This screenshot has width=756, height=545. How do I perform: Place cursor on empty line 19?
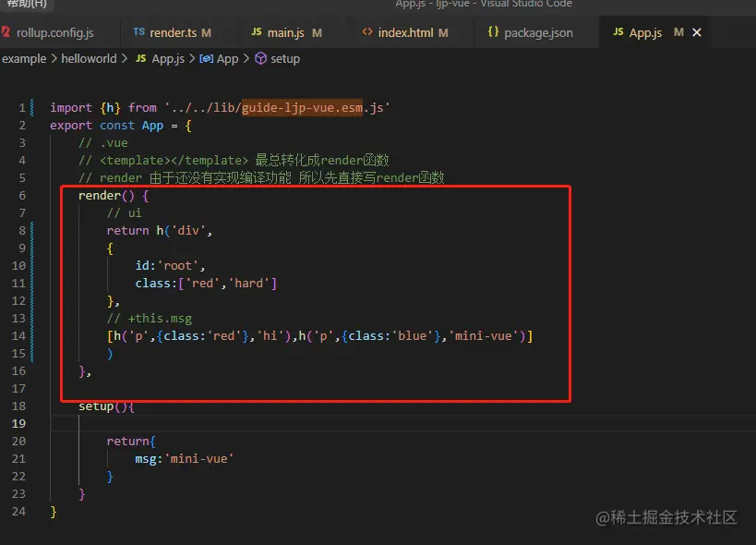click(x=402, y=423)
